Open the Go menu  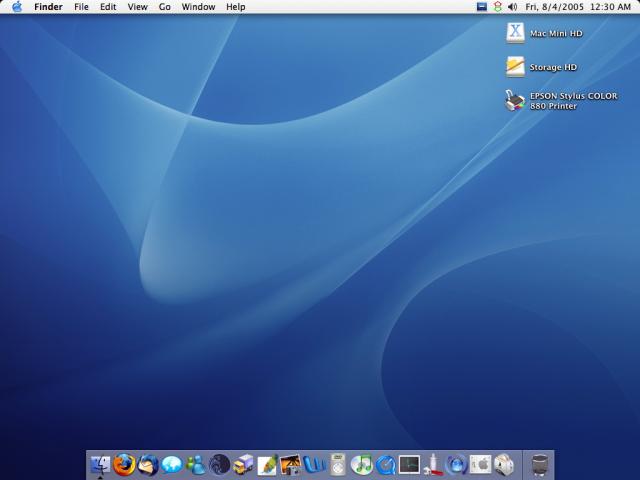tap(164, 7)
